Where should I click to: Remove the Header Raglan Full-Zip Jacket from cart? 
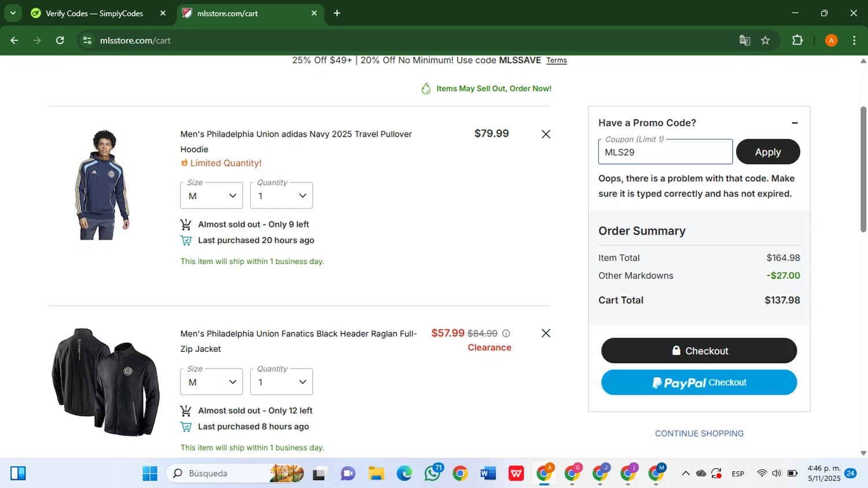pos(546,333)
